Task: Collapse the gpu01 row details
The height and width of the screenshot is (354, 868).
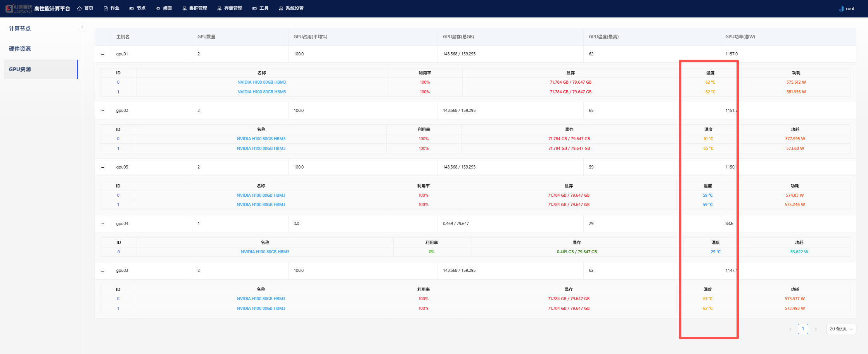Action: [103, 54]
